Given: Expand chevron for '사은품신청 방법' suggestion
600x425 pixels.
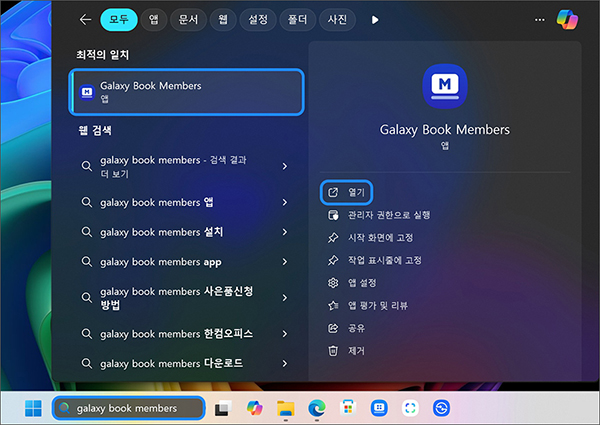Looking at the screenshot, I should [x=285, y=298].
